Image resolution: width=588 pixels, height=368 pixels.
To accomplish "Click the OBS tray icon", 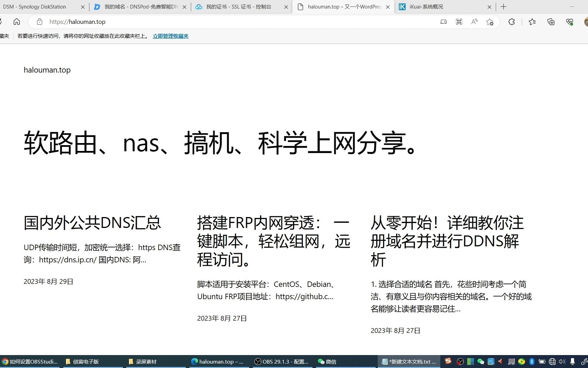I will pyautogui.click(x=460, y=362).
